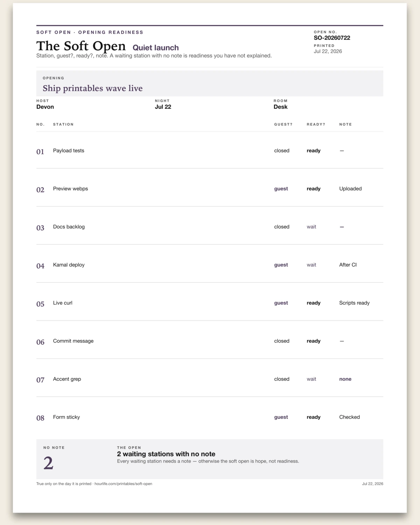Select the open number SO-20260722
This screenshot has width=420, height=525.
332,38
